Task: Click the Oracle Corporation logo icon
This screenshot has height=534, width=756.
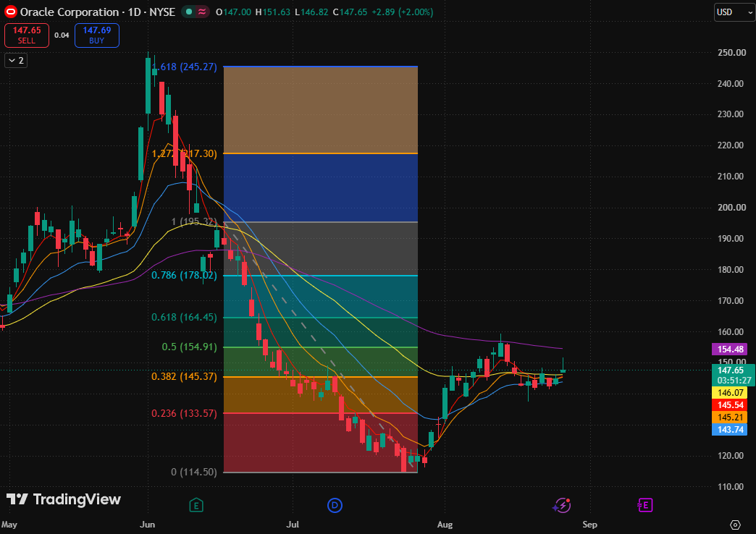Action: pos(10,12)
